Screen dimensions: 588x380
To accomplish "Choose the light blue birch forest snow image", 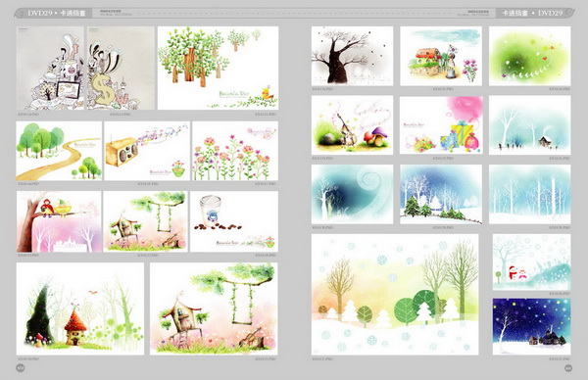I will pyautogui.click(x=530, y=194).
